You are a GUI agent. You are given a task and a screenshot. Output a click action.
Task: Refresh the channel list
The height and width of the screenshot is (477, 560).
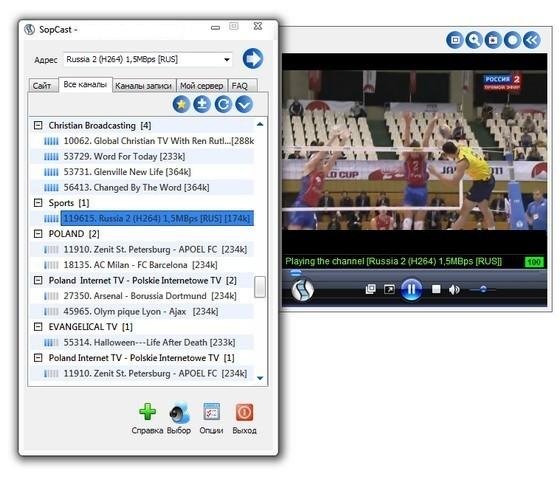pyautogui.click(x=223, y=105)
